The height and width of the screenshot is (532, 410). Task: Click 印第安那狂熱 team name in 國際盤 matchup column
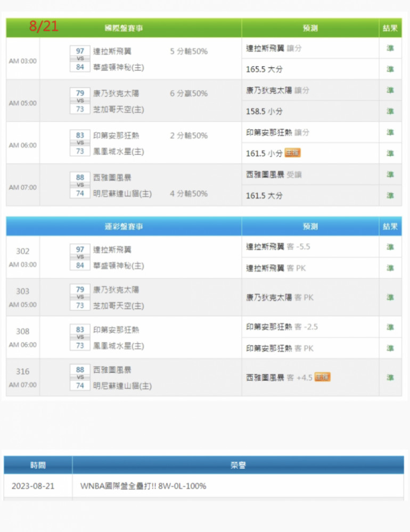click(116, 135)
